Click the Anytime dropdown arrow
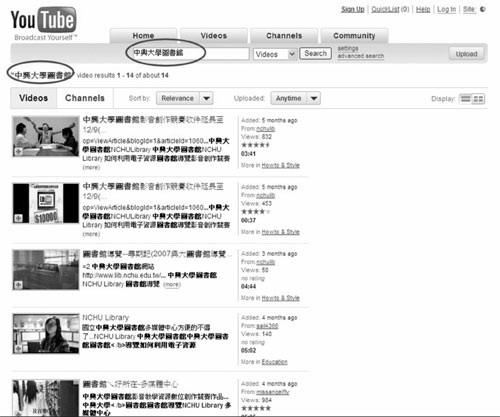The height and width of the screenshot is (417, 500). point(314,98)
